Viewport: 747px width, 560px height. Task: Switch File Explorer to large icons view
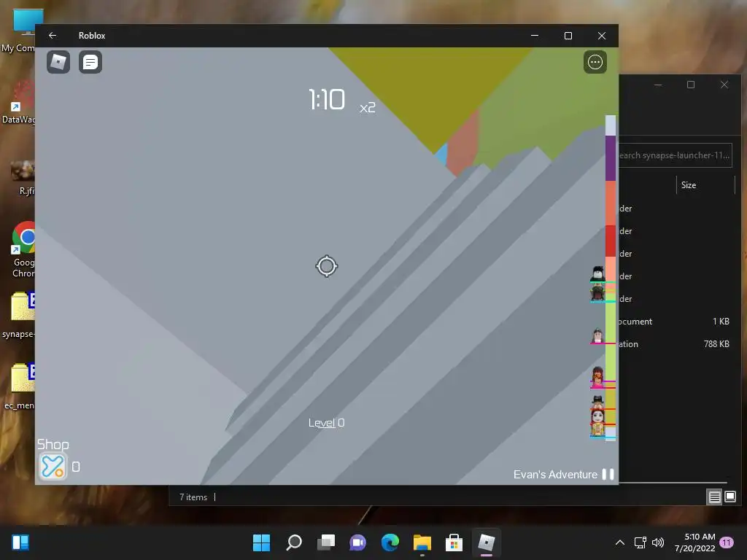tap(729, 497)
